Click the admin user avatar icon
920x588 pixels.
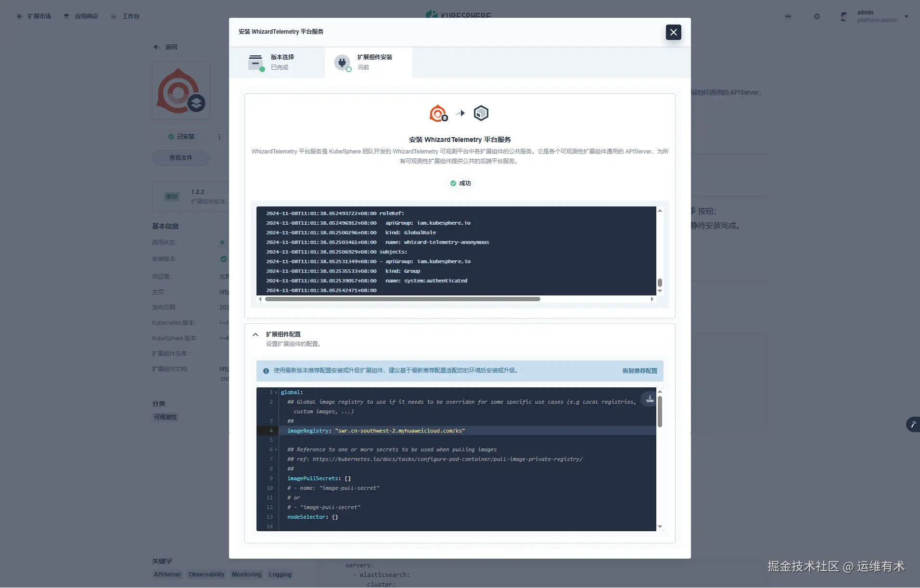tap(843, 16)
